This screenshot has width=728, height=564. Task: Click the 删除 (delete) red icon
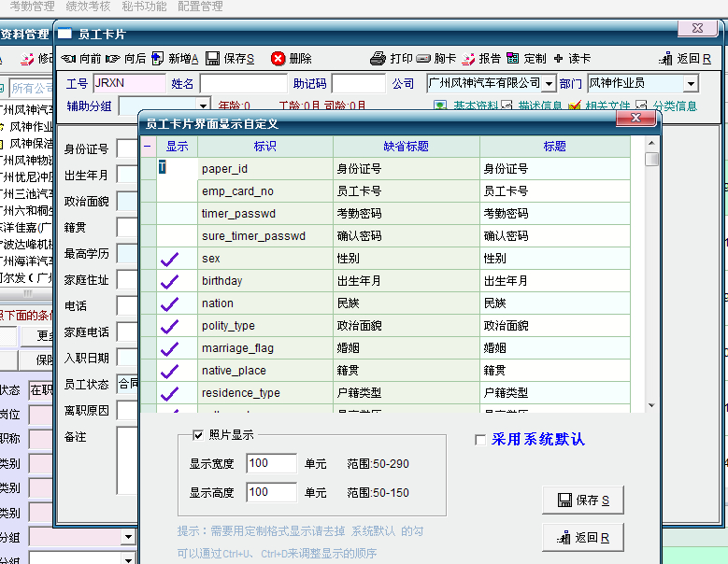(278, 59)
